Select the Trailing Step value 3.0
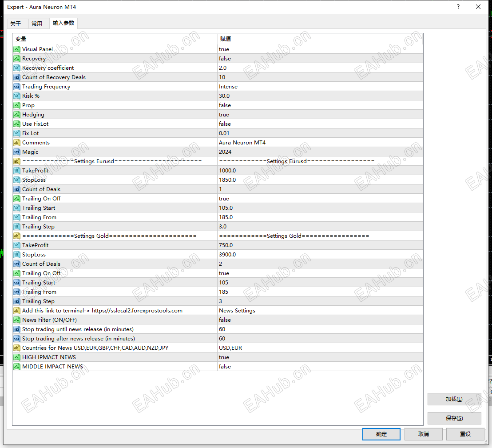The width and height of the screenshot is (492, 448). (x=320, y=227)
